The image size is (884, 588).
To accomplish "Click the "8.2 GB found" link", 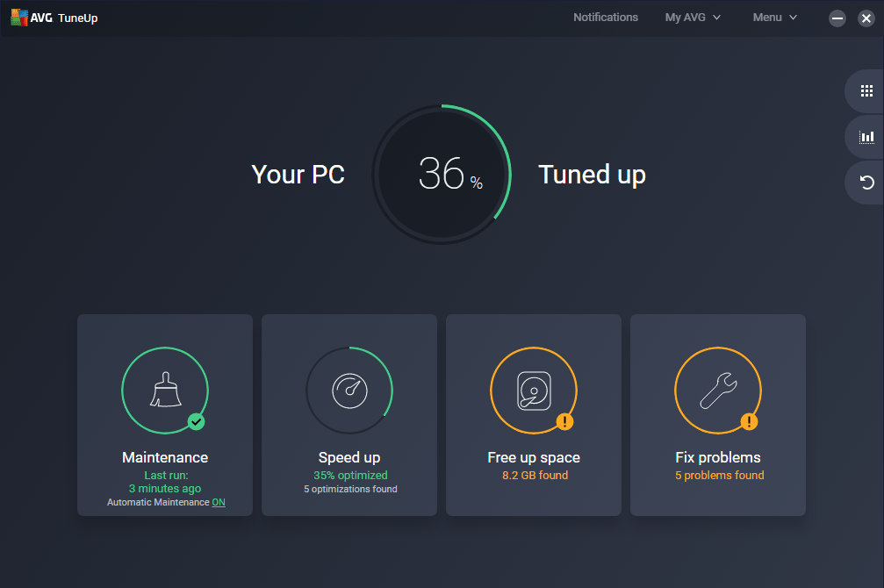I will click(x=533, y=475).
